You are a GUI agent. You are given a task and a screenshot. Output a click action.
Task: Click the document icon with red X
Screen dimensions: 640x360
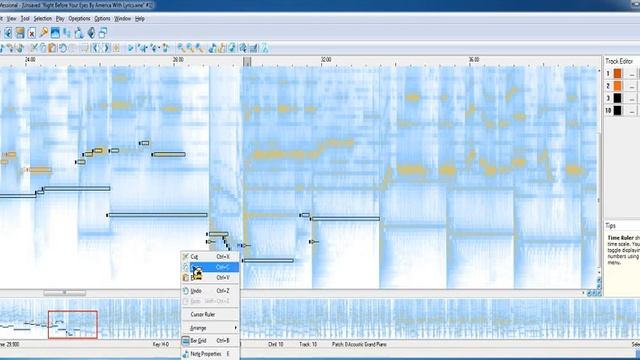[31, 33]
